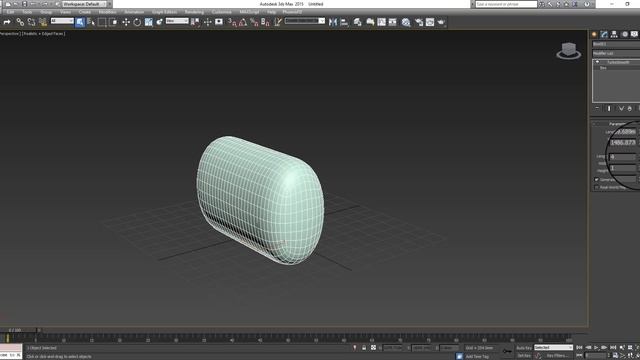The image size is (640, 360).
Task: Toggle Spinner Snap
Action: [265, 22]
